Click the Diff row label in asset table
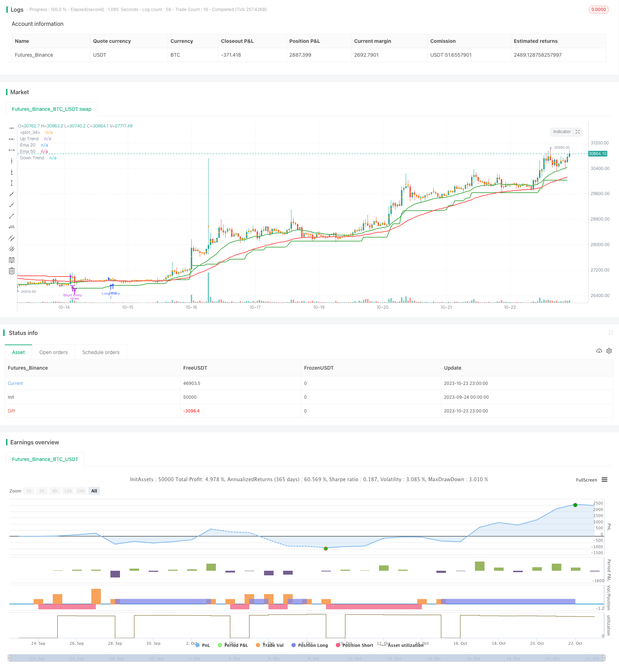619x672 pixels. tap(11, 411)
